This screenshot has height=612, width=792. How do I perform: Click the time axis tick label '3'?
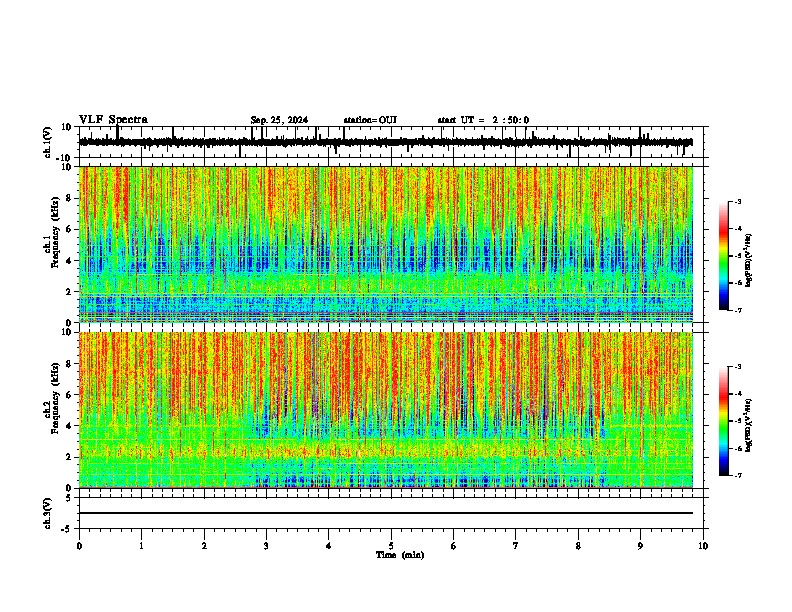pyautogui.click(x=266, y=546)
